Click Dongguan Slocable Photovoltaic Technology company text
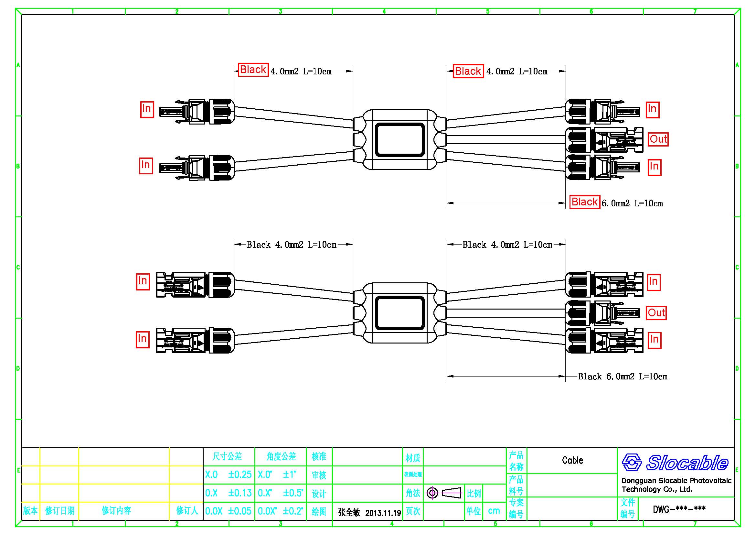The height and width of the screenshot is (535, 756). click(676, 485)
